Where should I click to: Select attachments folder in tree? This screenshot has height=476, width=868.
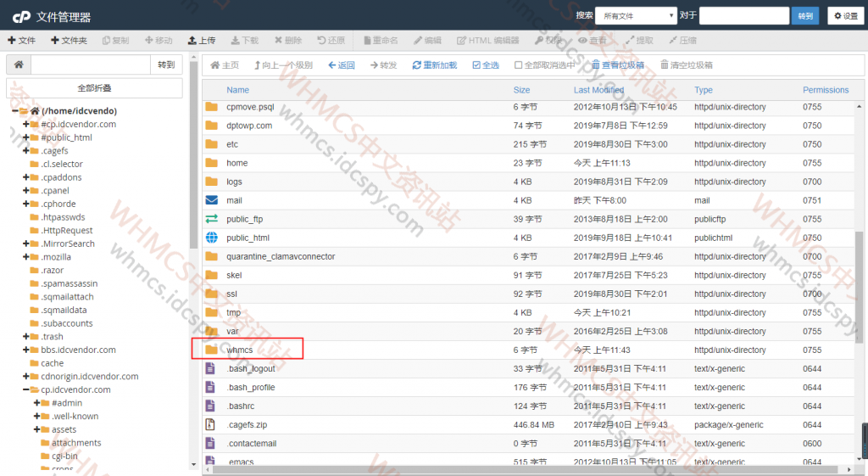click(76, 443)
